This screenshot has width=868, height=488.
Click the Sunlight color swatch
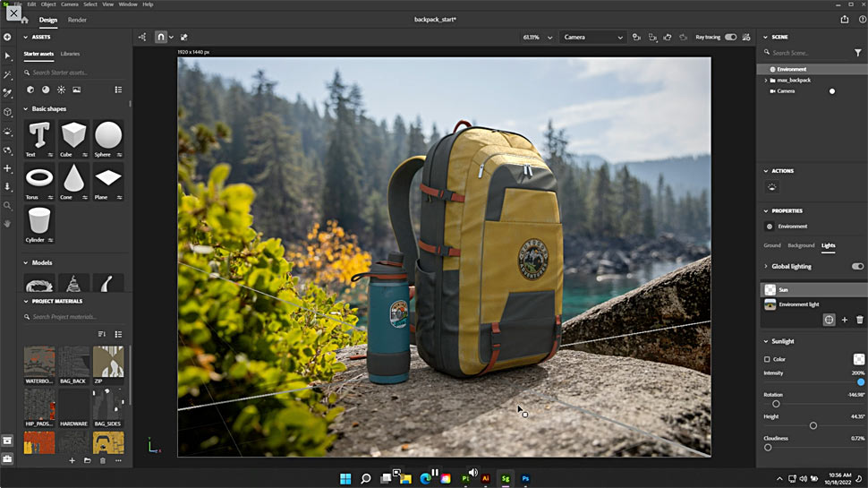(858, 359)
